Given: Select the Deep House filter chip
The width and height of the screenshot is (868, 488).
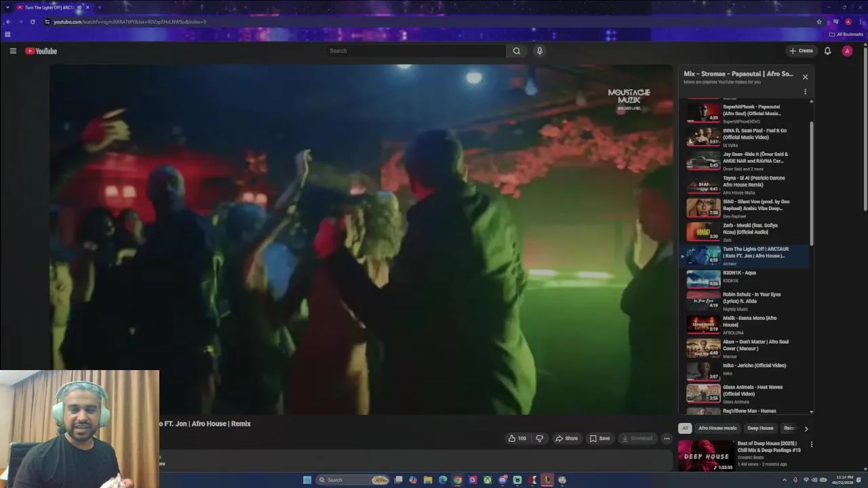Looking at the screenshot, I should click(x=760, y=428).
